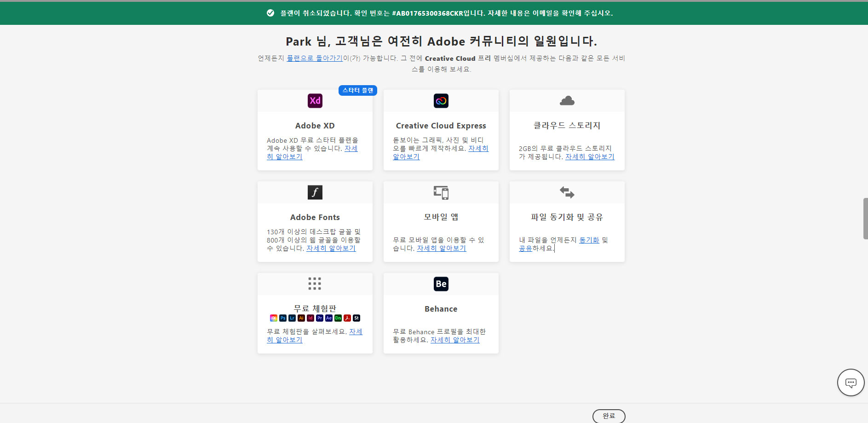
Task: Open free trials 자세히 알아보기 link
Action: (x=285, y=340)
